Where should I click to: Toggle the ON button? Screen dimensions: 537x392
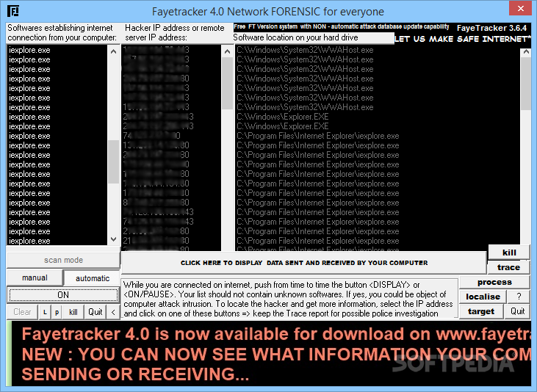[x=63, y=295]
